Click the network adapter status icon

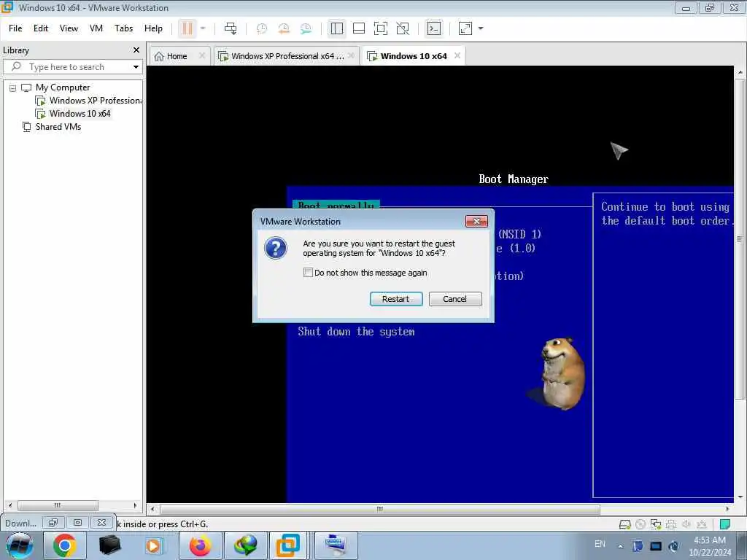[656, 524]
